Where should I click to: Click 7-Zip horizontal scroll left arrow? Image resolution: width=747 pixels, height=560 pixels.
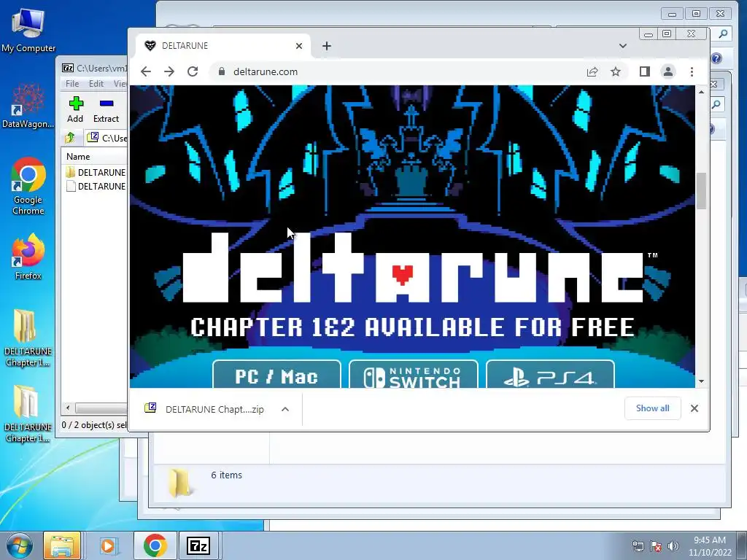68,408
